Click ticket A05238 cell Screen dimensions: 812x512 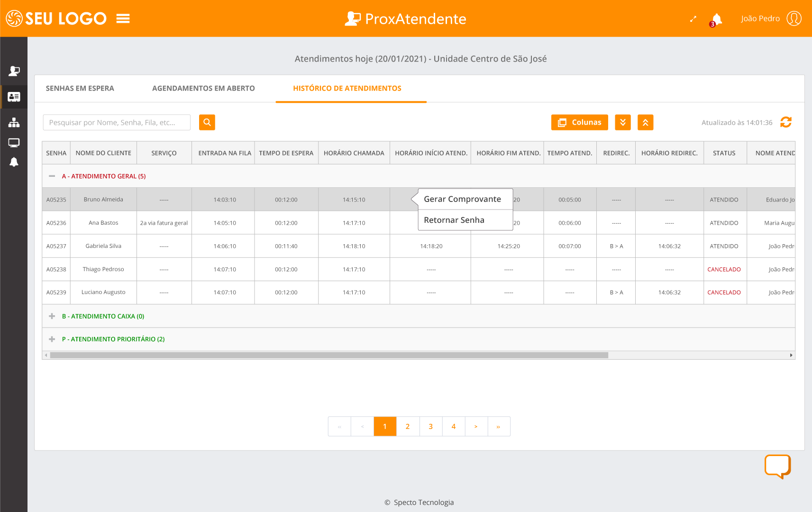point(56,269)
